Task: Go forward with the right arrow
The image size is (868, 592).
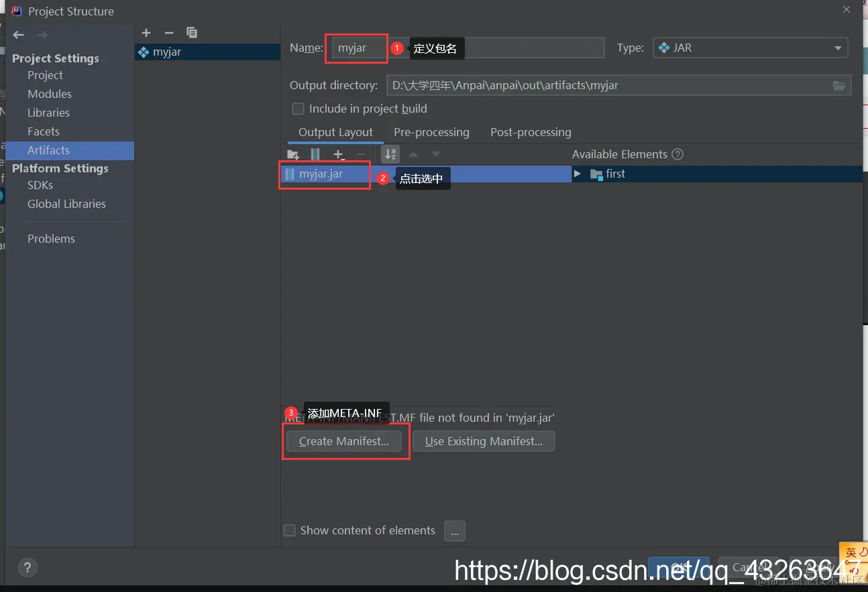Action: 42,35
